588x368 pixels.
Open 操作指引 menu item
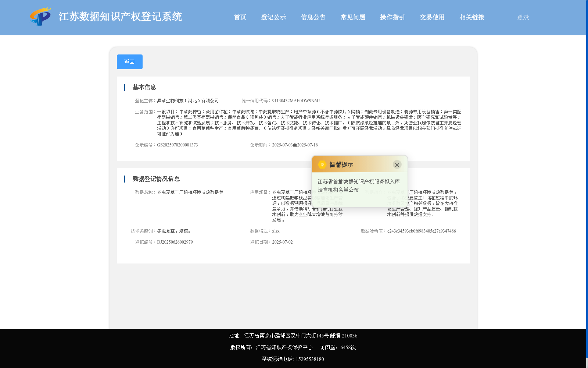392,17
